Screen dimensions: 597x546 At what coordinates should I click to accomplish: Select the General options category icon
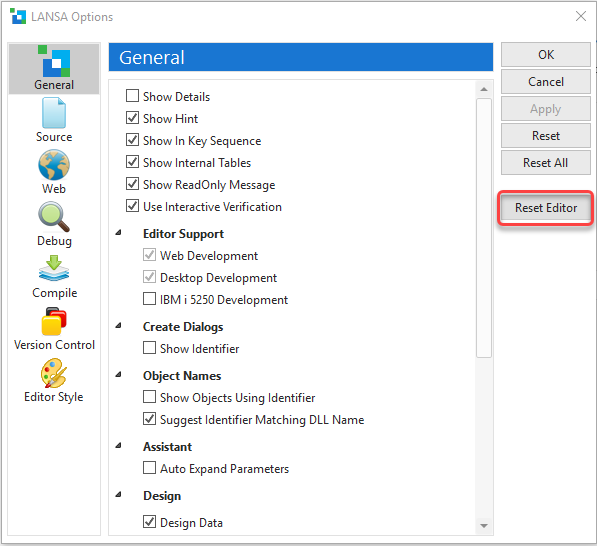coord(54,62)
